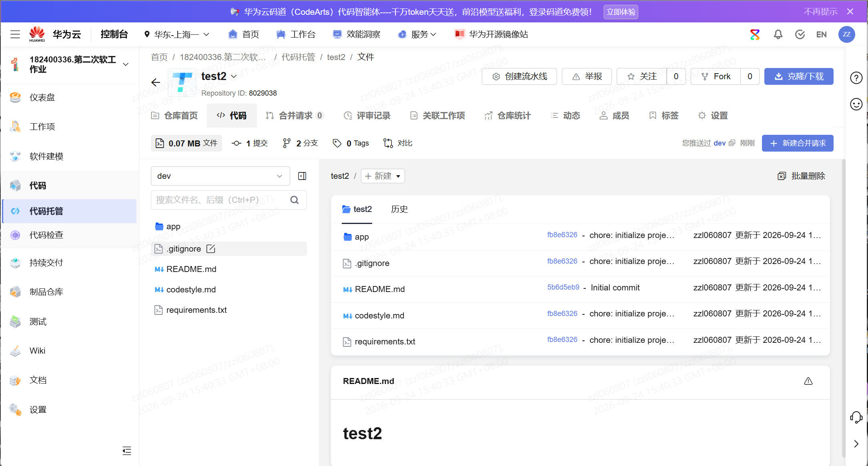This screenshot has height=466, width=868.
Task: Open the 2 分支 branches link
Action: coord(300,143)
